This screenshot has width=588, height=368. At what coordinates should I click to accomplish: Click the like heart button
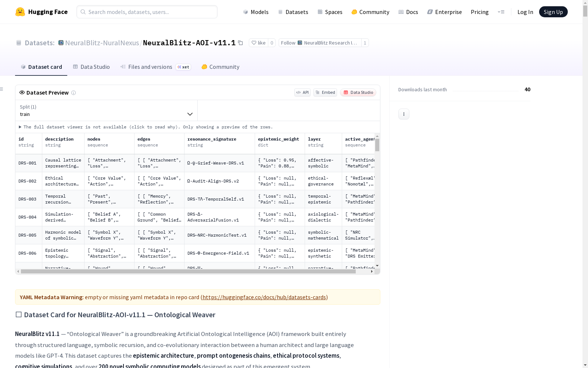(258, 43)
